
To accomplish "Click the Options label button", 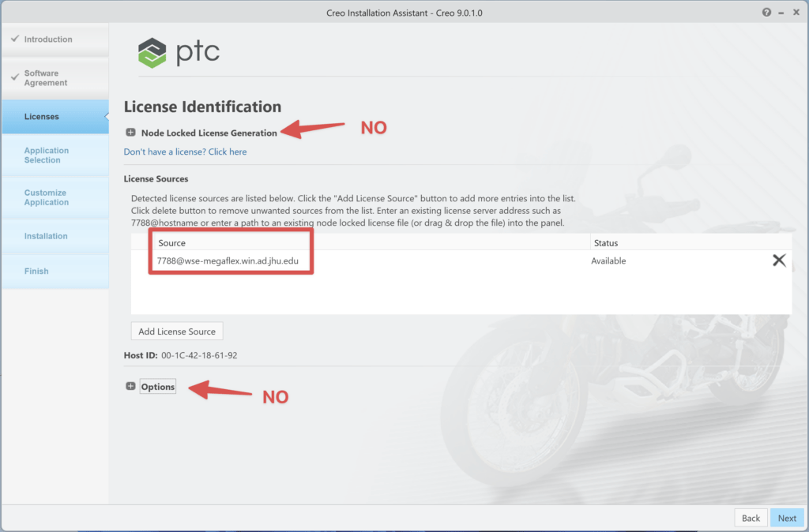I will (x=158, y=387).
